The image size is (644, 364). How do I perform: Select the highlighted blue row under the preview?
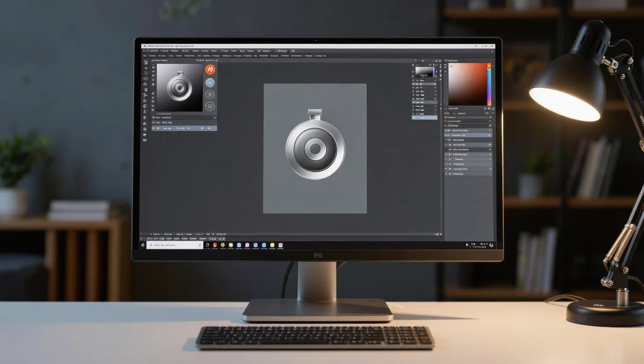[x=184, y=128]
